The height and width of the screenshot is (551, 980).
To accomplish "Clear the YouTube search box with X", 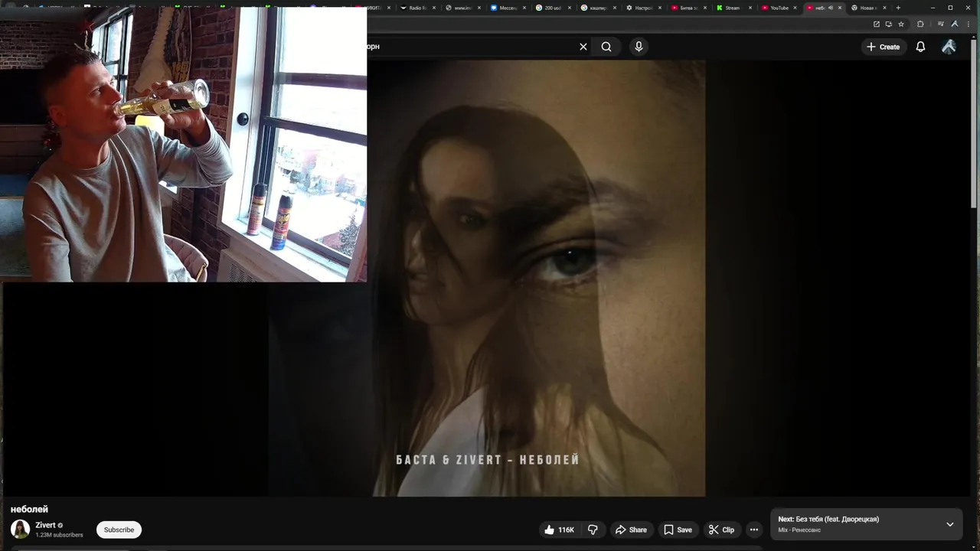I will pyautogui.click(x=583, y=47).
